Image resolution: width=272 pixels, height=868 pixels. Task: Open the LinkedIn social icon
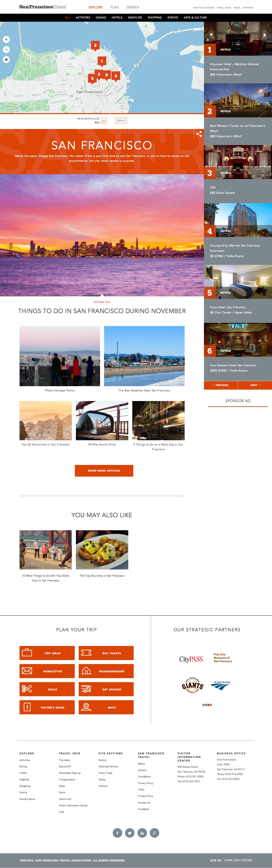tap(142, 833)
